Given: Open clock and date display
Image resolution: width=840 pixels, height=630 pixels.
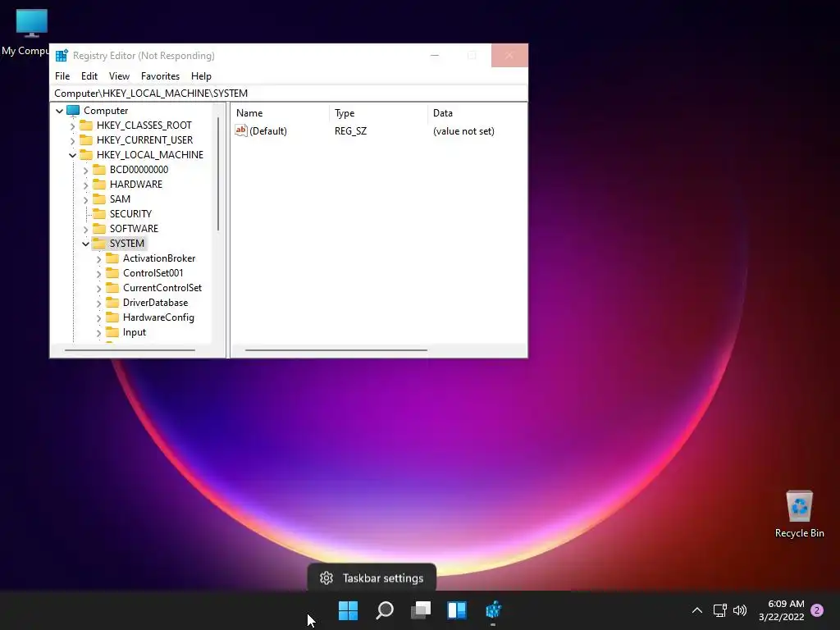Looking at the screenshot, I should coord(782,610).
